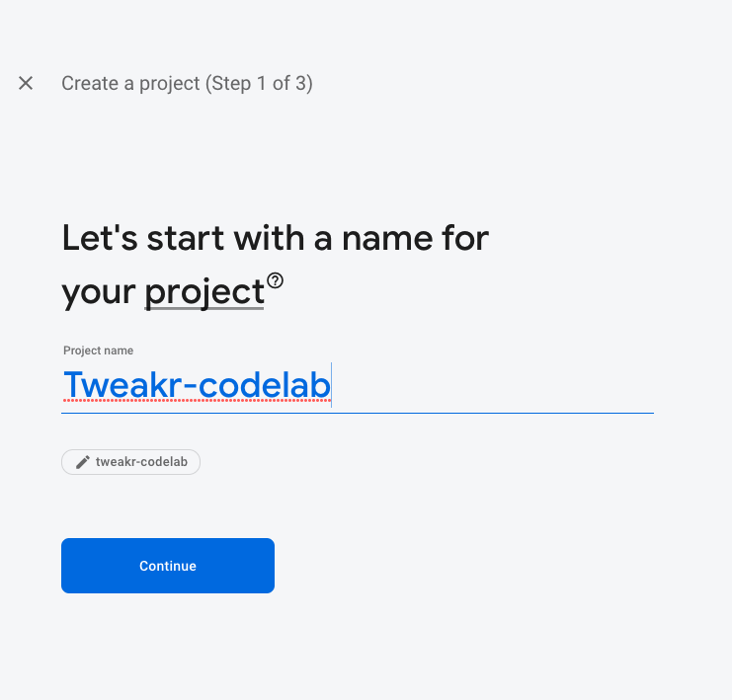This screenshot has width=732, height=700.
Task: Click the word "your" in the heading
Action: tap(99, 292)
